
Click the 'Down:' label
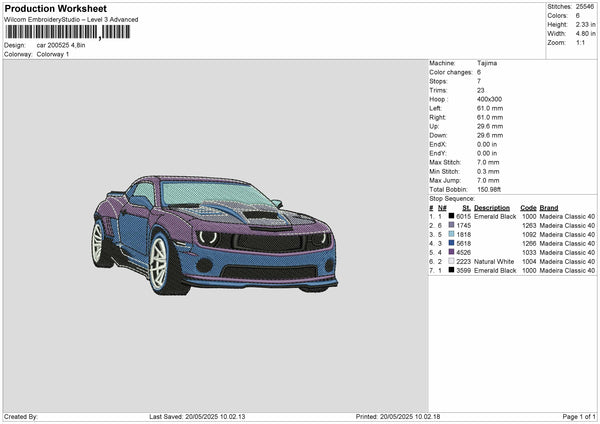[x=439, y=135]
